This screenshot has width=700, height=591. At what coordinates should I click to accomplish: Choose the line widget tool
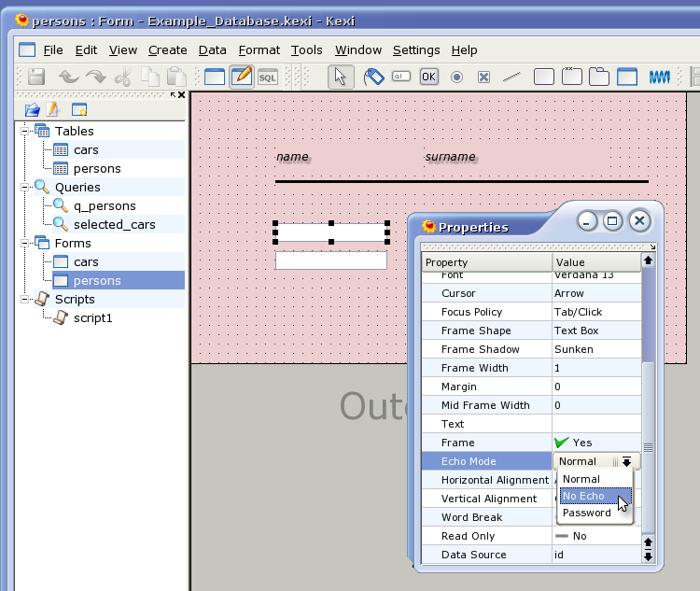pos(511,77)
